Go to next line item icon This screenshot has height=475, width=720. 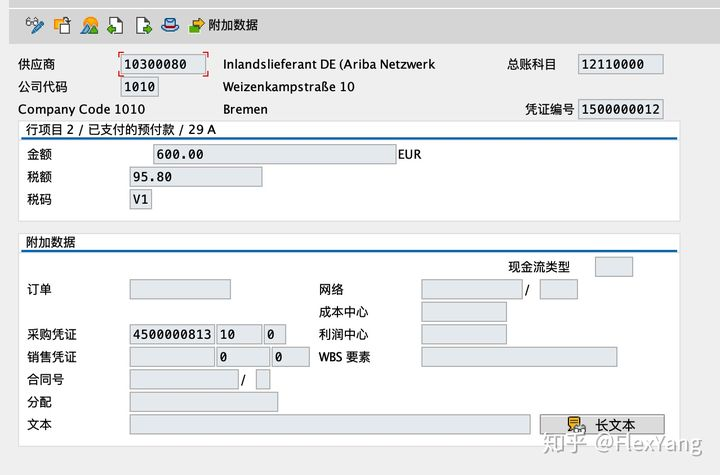[143, 25]
